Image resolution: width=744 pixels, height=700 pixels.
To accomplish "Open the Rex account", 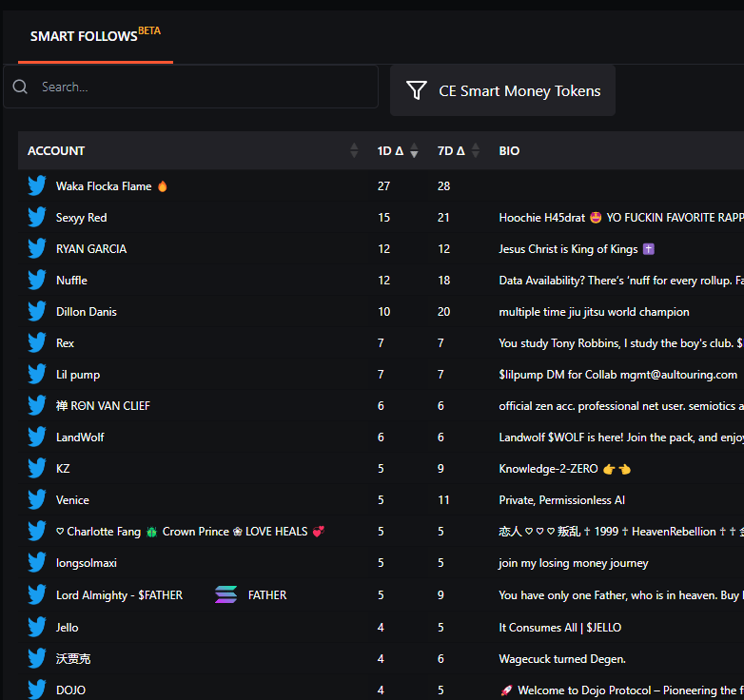I will click(65, 343).
